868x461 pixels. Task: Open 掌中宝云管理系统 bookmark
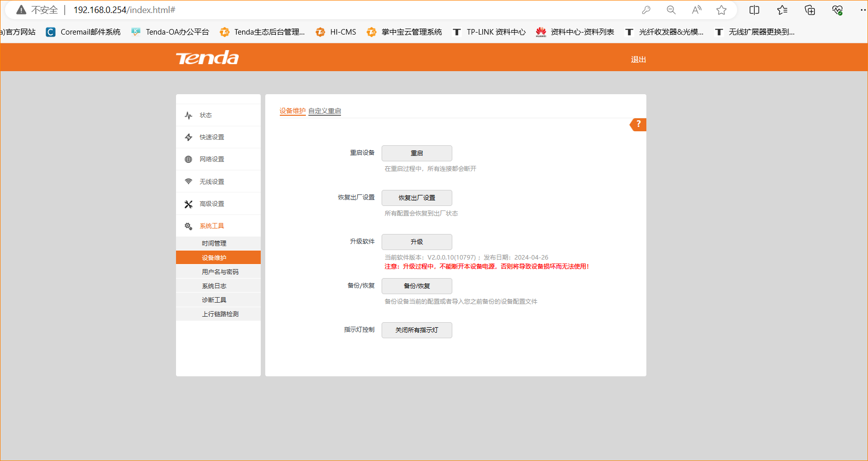[404, 32]
